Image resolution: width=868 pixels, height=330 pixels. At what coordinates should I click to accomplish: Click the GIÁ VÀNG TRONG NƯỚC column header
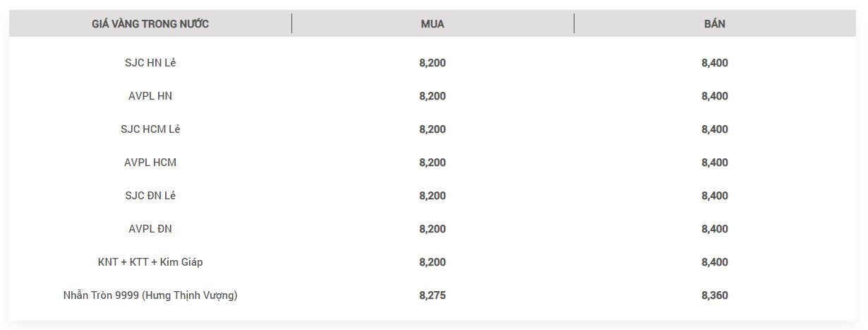pyautogui.click(x=150, y=24)
